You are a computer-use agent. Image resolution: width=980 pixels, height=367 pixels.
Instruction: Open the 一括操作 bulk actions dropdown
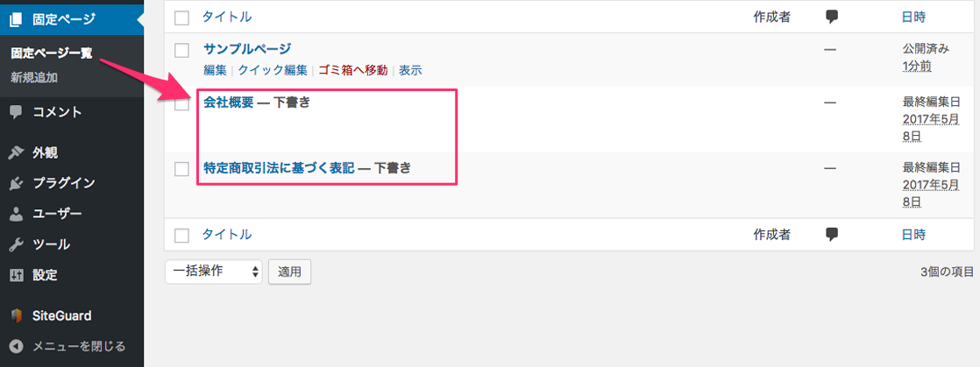coord(214,272)
